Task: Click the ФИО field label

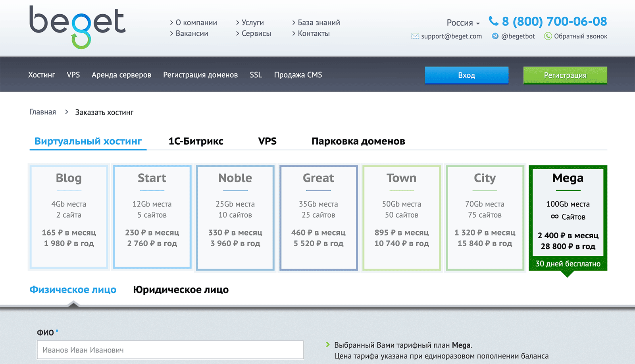Action: pos(45,333)
